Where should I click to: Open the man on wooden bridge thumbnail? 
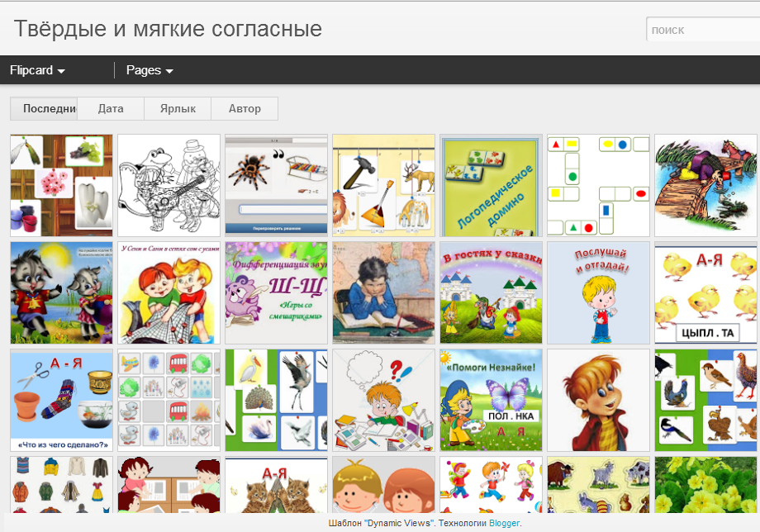(705, 186)
